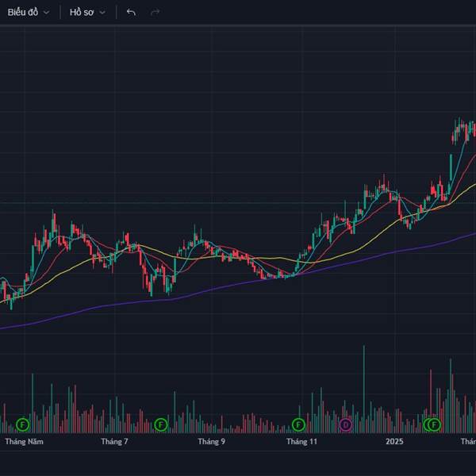Open the F marker above Tháng 11
The width and height of the screenshot is (476, 476).
click(298, 424)
